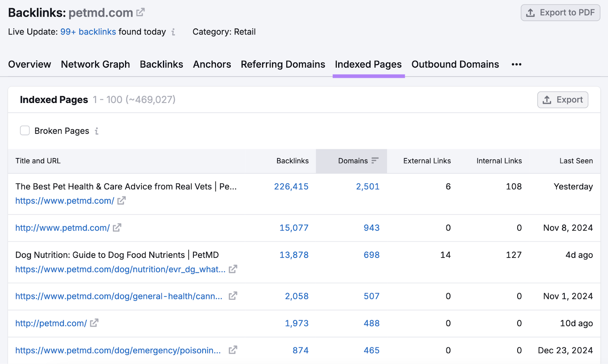Image resolution: width=608 pixels, height=364 pixels.
Task: Open external link icon for emergency/poisoning URL
Action: coord(233,350)
